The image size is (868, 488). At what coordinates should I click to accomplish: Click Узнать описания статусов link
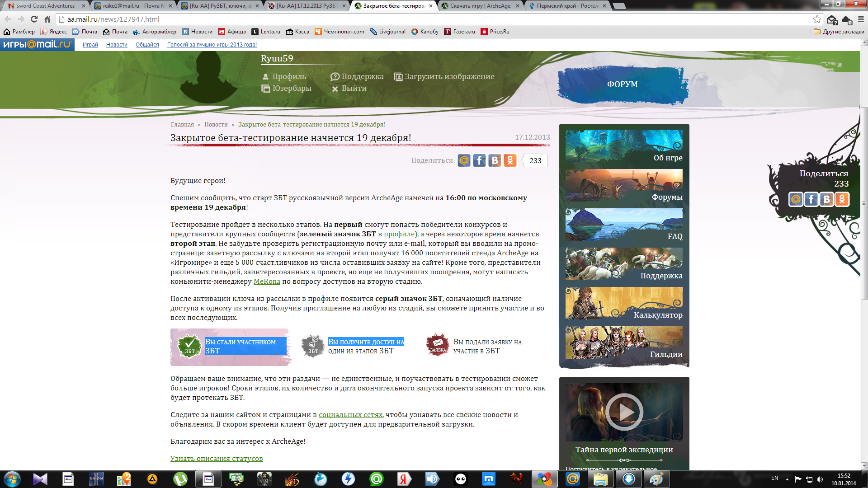pyautogui.click(x=217, y=459)
